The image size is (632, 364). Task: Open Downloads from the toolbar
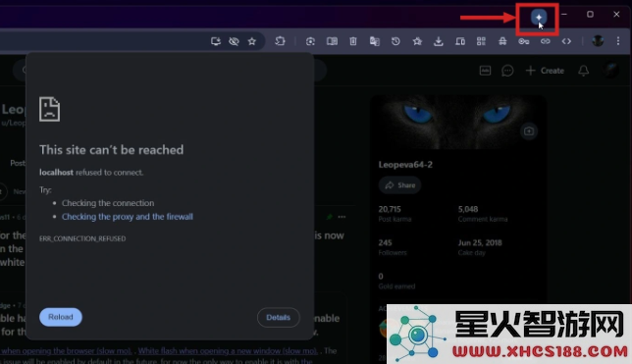pos(438,41)
